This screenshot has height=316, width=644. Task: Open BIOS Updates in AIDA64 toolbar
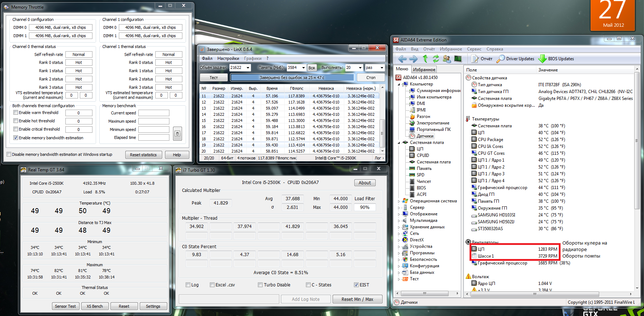click(556, 59)
